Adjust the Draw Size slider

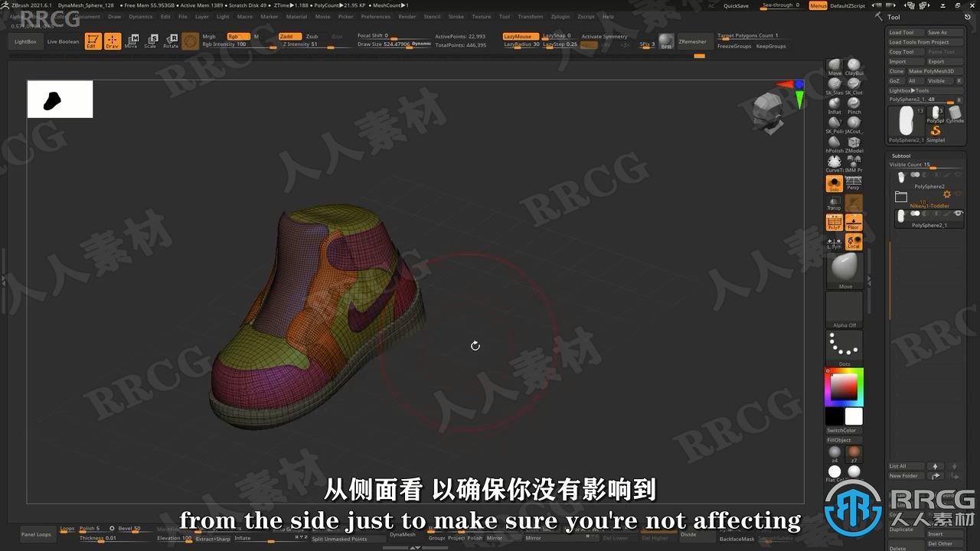[x=394, y=44]
